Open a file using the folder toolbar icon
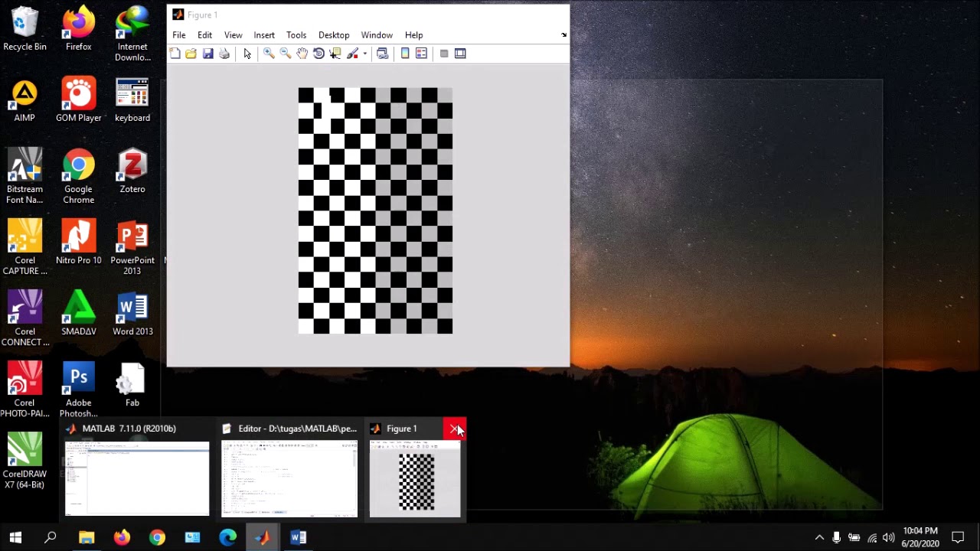Image resolution: width=980 pixels, height=551 pixels. pyautogui.click(x=191, y=54)
